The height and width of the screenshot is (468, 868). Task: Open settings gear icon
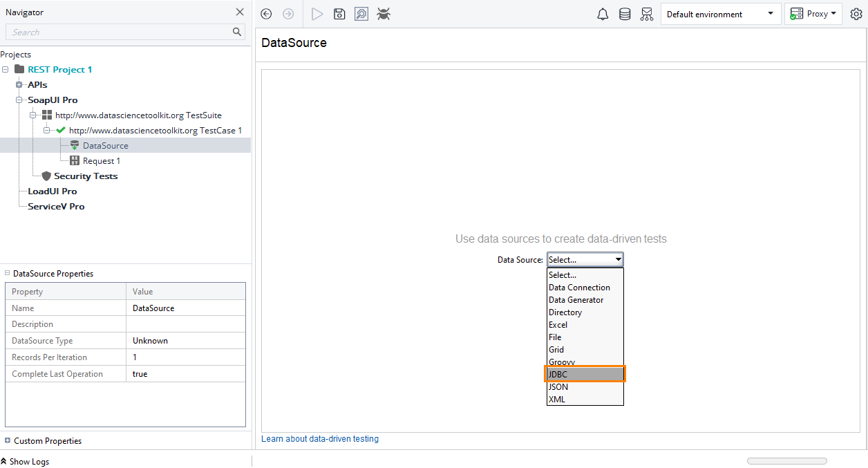coord(856,14)
